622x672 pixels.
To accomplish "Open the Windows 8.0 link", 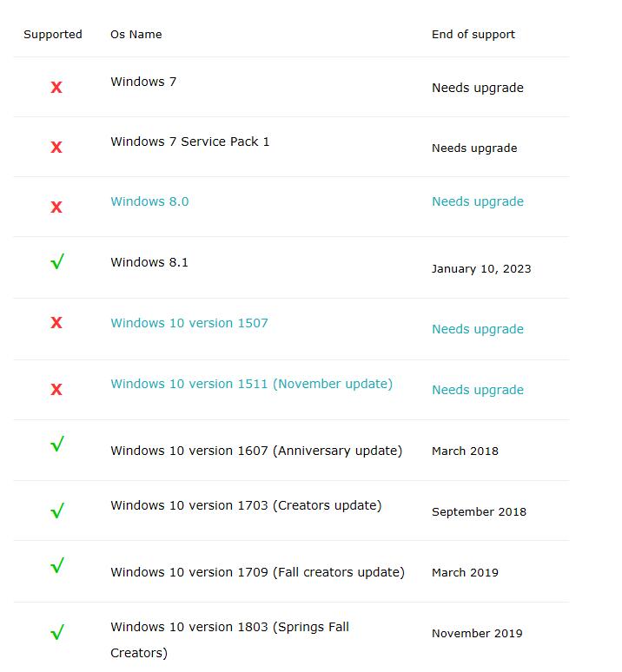I will [x=149, y=201].
